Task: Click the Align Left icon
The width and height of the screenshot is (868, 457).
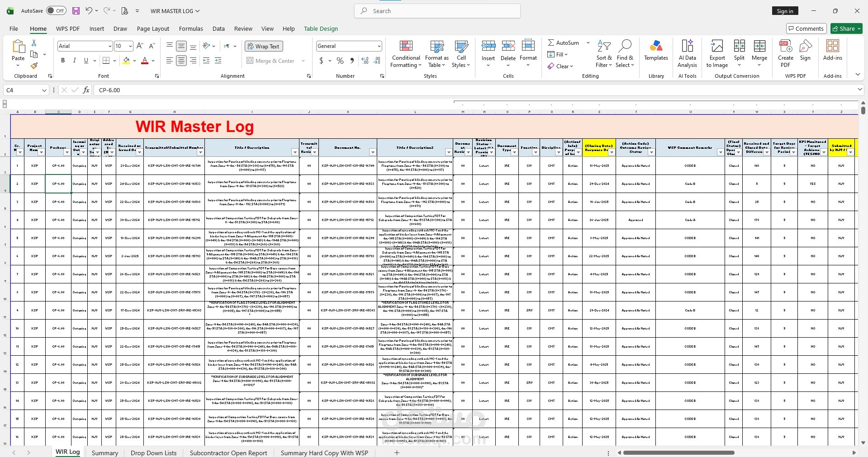Action: 169,61
